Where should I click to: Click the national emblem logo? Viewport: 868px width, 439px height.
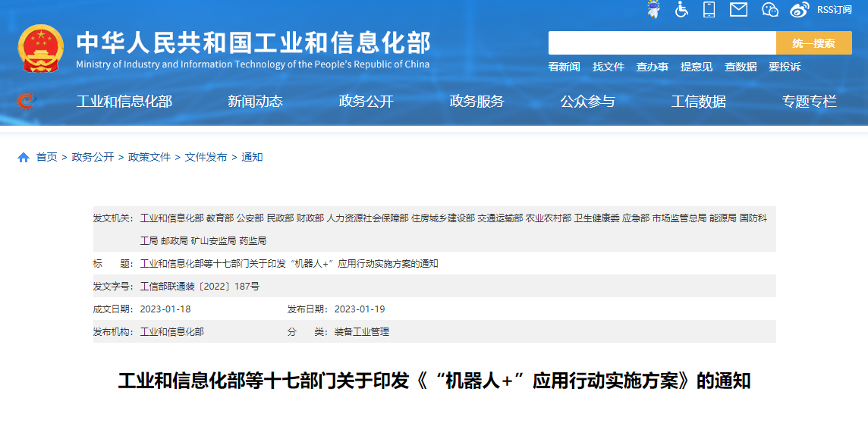click(40, 49)
